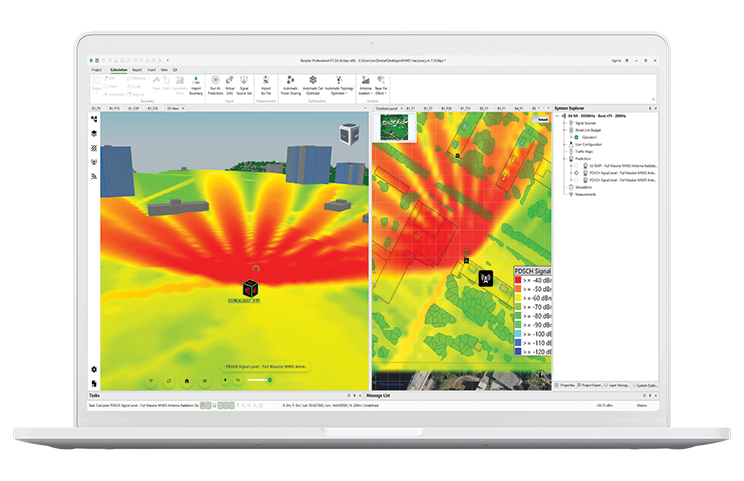
Task: Switch to the 3D View document tab
Action: pos(173,109)
